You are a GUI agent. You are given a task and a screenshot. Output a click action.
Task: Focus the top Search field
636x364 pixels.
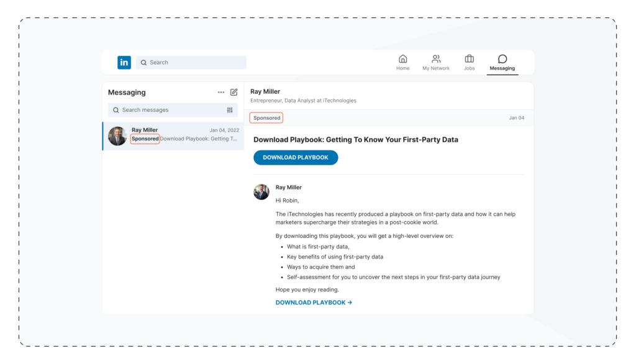(191, 63)
